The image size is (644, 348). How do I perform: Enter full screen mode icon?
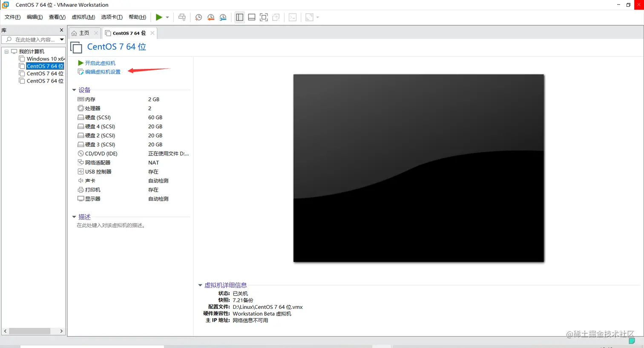(x=264, y=17)
